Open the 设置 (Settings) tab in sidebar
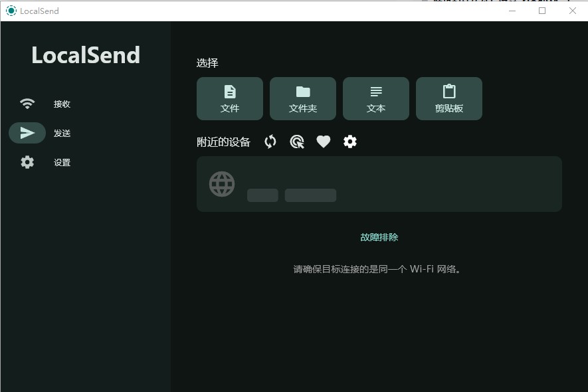The height and width of the screenshot is (392, 588). pyautogui.click(x=45, y=162)
